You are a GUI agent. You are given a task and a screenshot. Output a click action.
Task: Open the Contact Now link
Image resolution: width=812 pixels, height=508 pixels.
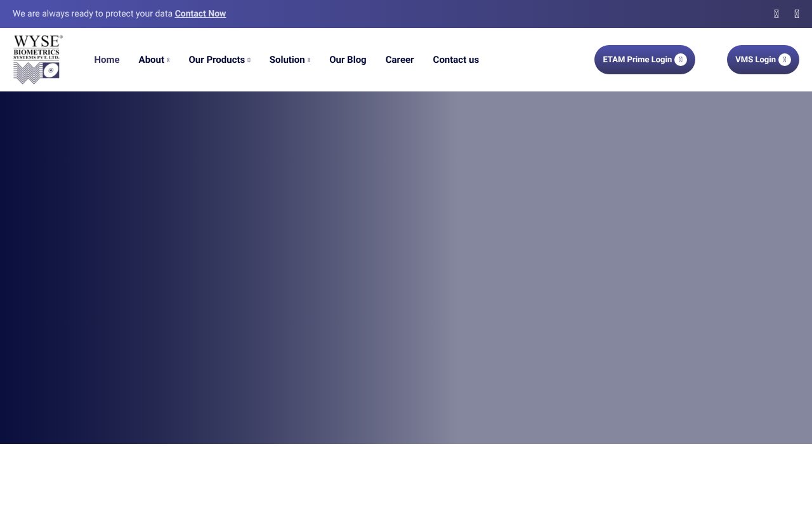pos(200,13)
